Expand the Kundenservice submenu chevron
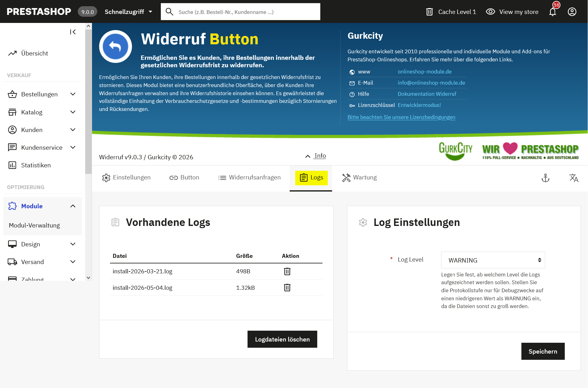 coord(73,148)
